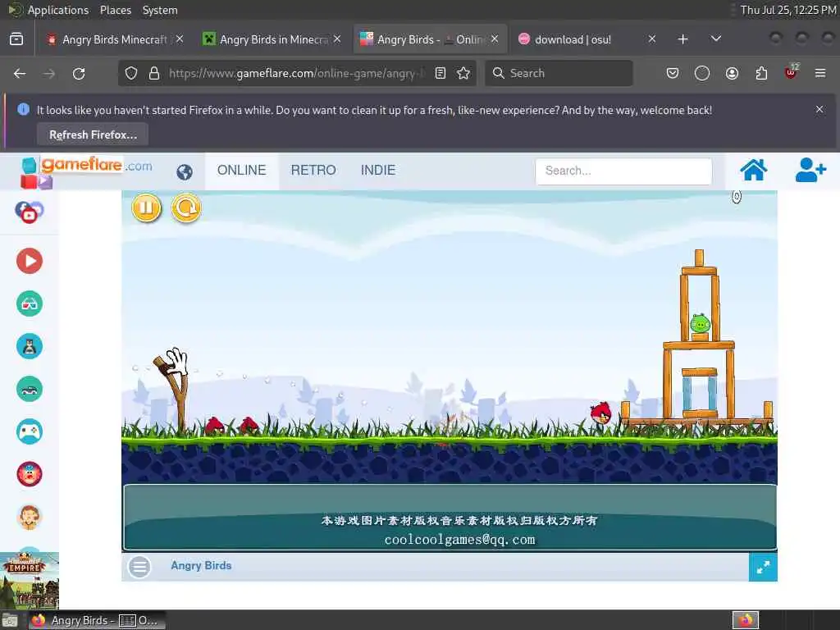Focus the Firefox toolbar Search box
Image resolution: width=840 pixels, height=630 pixels.
pyautogui.click(x=559, y=73)
